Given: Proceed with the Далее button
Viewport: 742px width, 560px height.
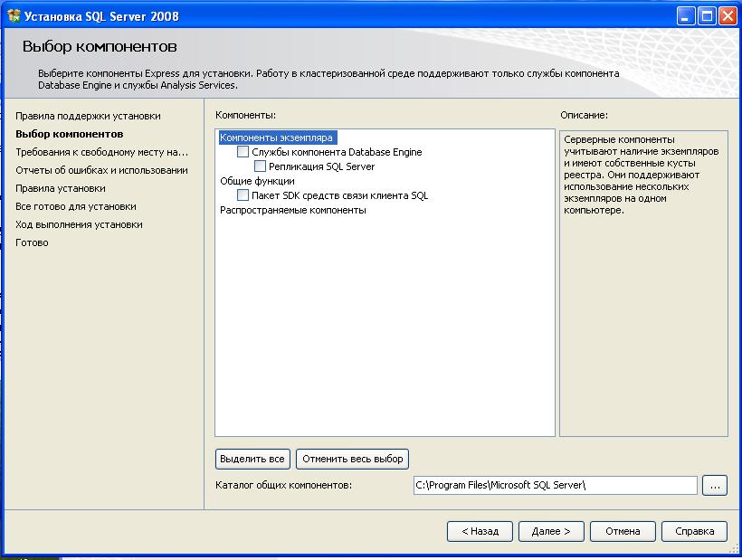Looking at the screenshot, I should (551, 531).
